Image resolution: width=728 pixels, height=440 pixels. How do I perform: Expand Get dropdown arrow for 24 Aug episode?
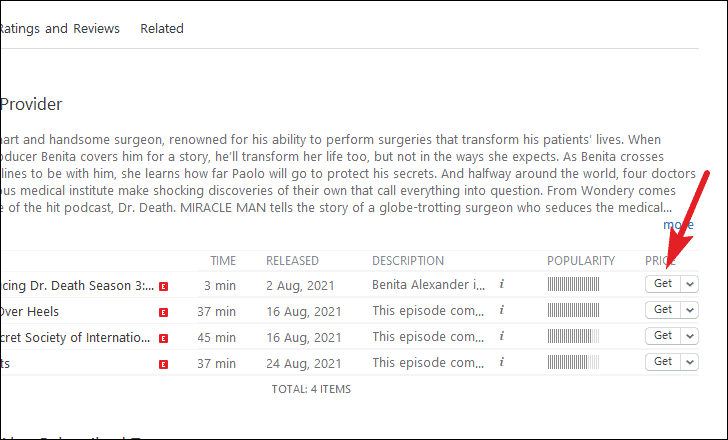pos(690,362)
